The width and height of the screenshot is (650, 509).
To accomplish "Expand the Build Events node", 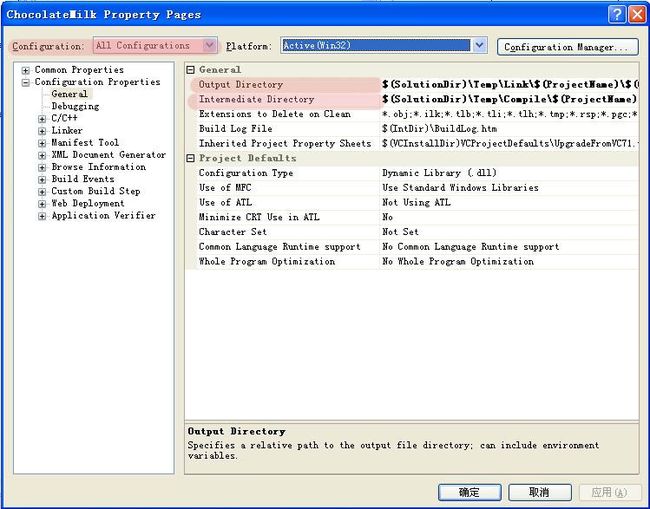I will (x=42, y=179).
